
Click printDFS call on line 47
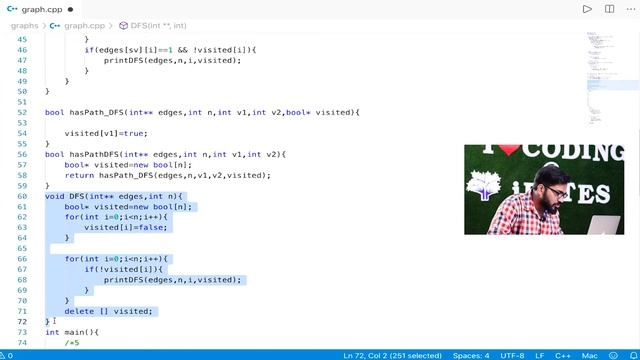tap(172, 60)
